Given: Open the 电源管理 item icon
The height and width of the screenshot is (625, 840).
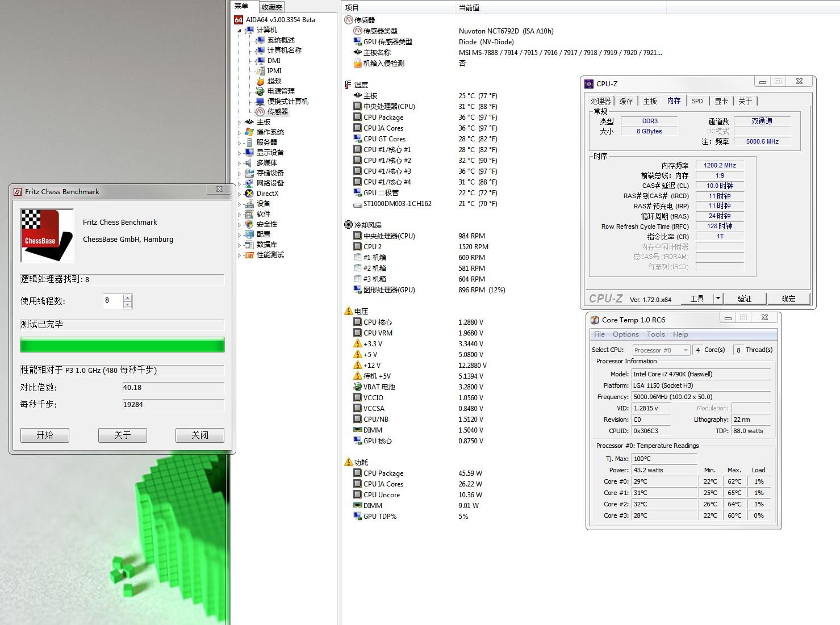Looking at the screenshot, I should [x=260, y=91].
